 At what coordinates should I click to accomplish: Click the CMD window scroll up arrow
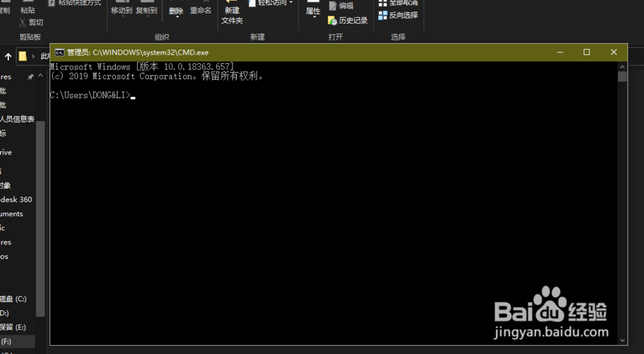[622, 66]
